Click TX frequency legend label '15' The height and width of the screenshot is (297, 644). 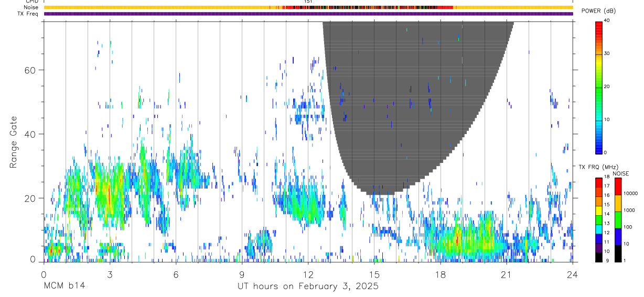(x=607, y=205)
